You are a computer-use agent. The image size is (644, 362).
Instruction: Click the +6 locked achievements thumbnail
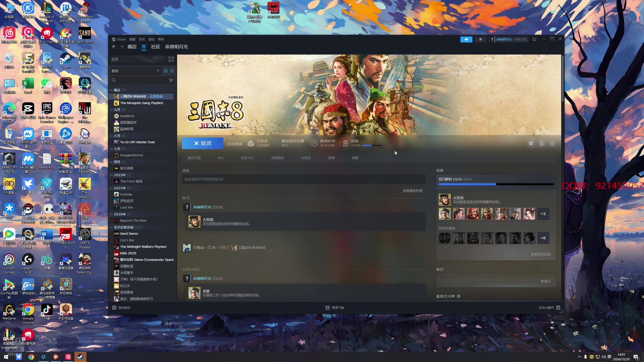[x=543, y=238]
